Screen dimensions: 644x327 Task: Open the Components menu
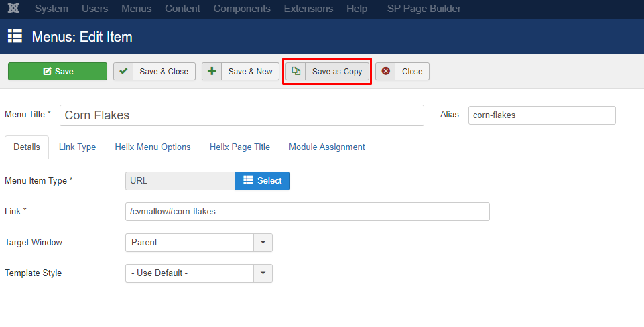(242, 9)
